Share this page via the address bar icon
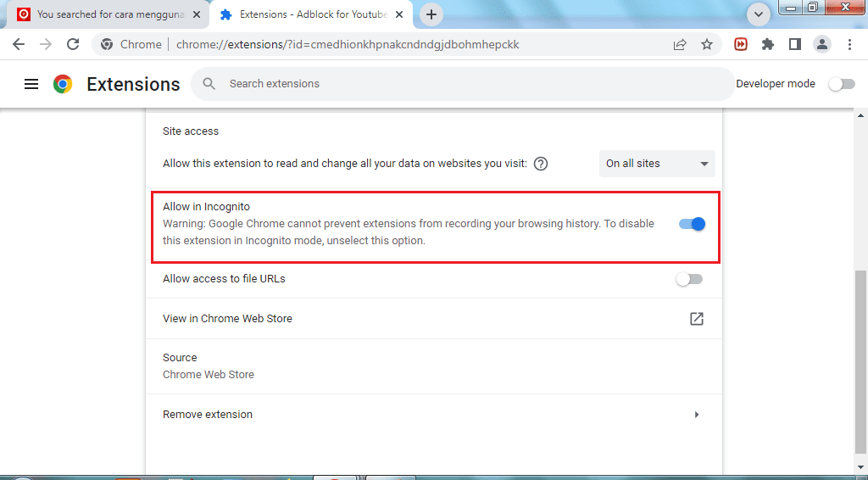Screen dimensions: 868x480 pyautogui.click(x=680, y=44)
